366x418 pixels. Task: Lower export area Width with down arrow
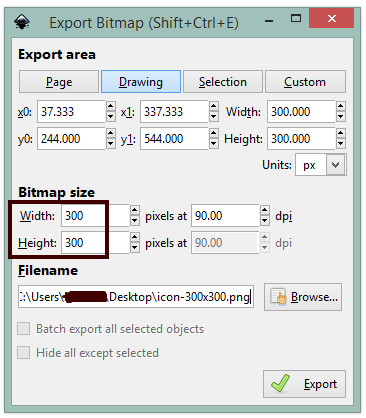click(340, 117)
